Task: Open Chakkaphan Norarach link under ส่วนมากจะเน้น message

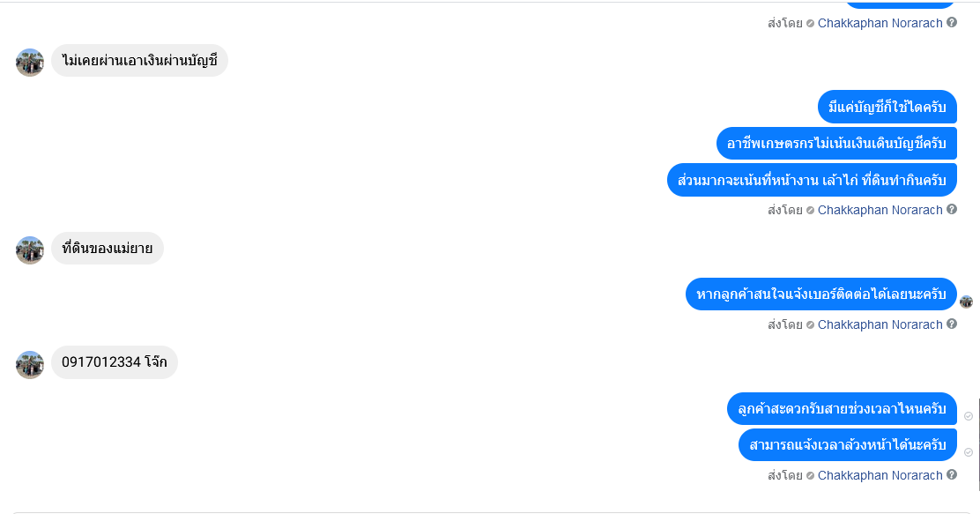Action: [x=880, y=210]
